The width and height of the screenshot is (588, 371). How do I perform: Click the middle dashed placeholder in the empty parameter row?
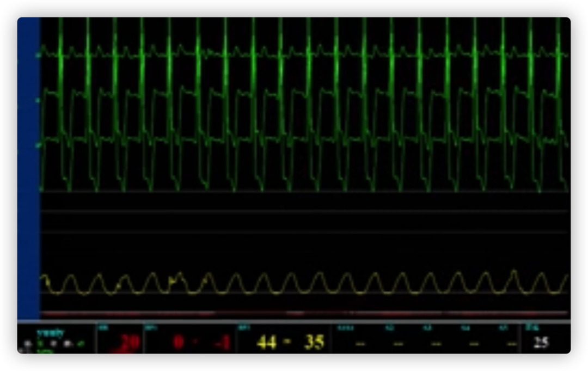436,344
